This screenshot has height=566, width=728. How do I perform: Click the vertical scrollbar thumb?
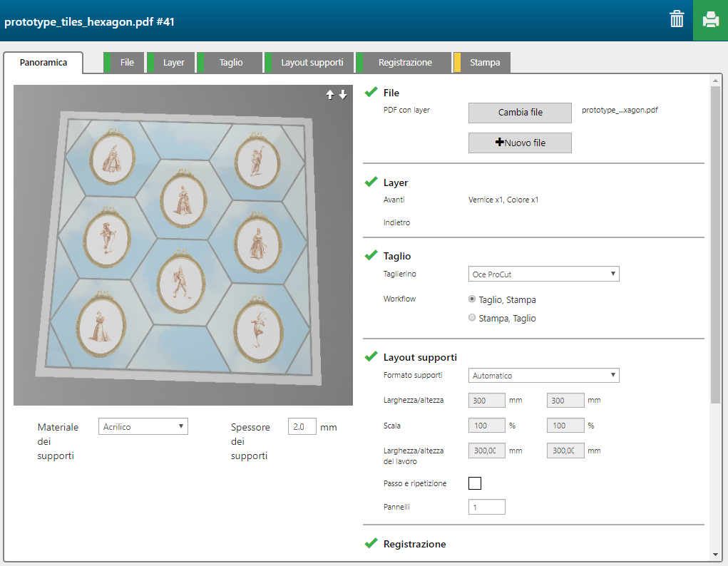[715, 245]
